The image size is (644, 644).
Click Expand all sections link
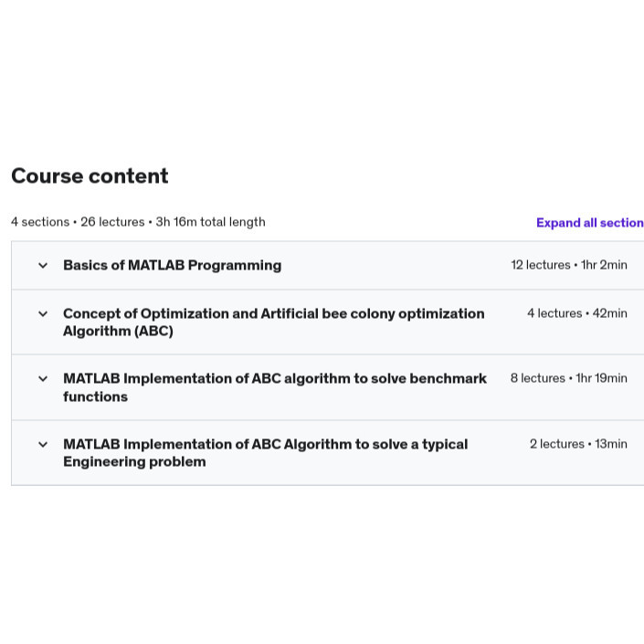click(x=590, y=223)
